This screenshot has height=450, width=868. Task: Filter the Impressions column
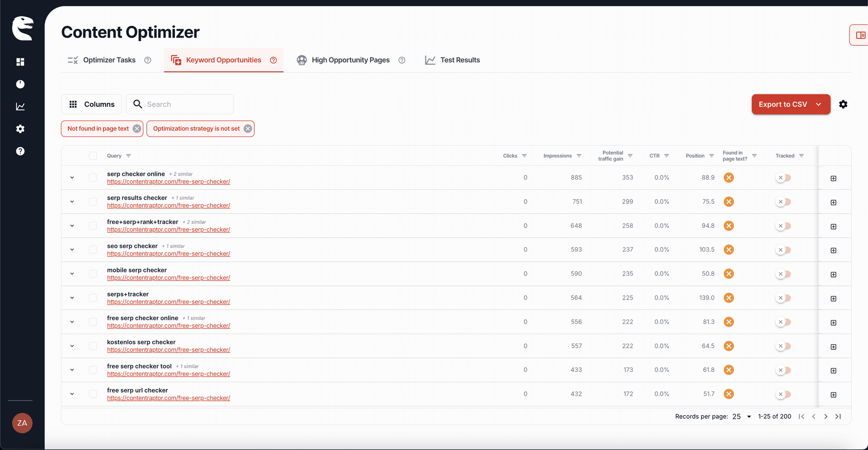[x=580, y=156]
